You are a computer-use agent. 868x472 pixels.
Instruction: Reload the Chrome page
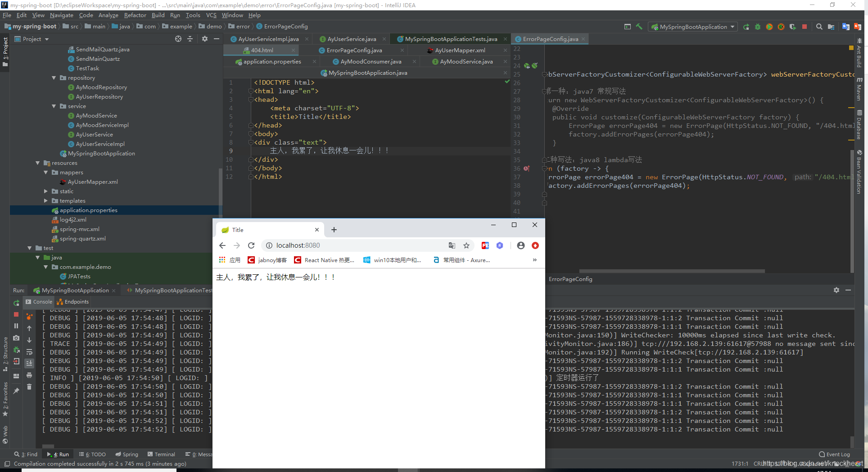click(251, 245)
